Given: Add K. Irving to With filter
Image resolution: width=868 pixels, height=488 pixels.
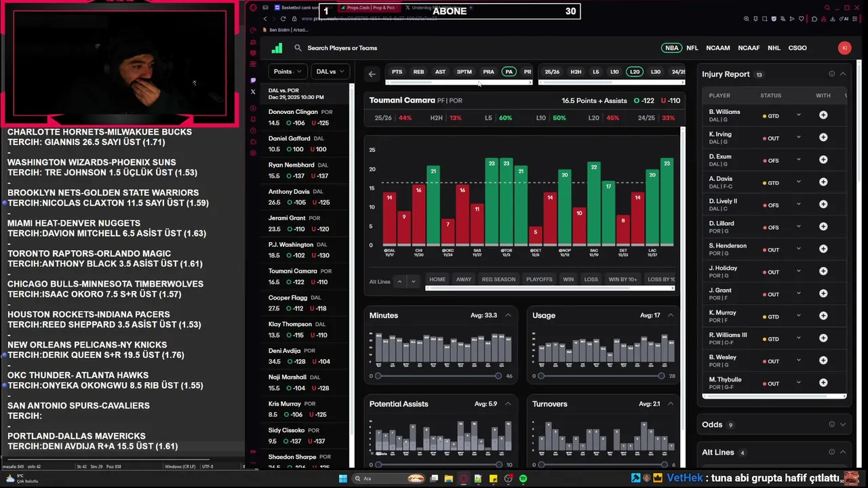Looking at the screenshot, I should click(x=823, y=138).
